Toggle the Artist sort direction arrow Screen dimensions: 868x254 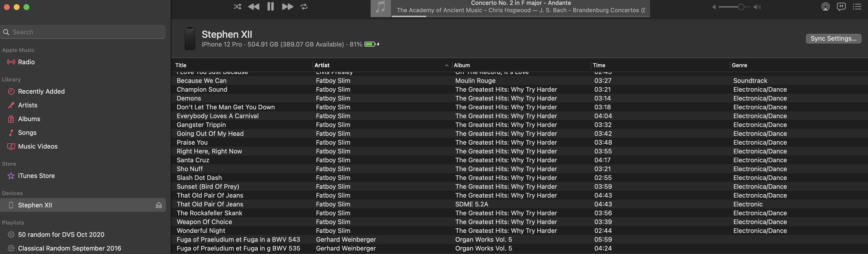click(x=446, y=65)
